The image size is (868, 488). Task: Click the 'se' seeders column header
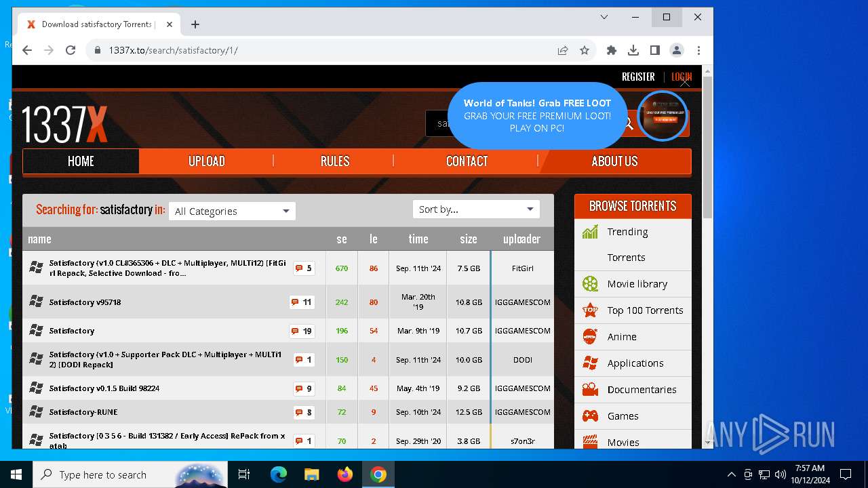point(342,239)
